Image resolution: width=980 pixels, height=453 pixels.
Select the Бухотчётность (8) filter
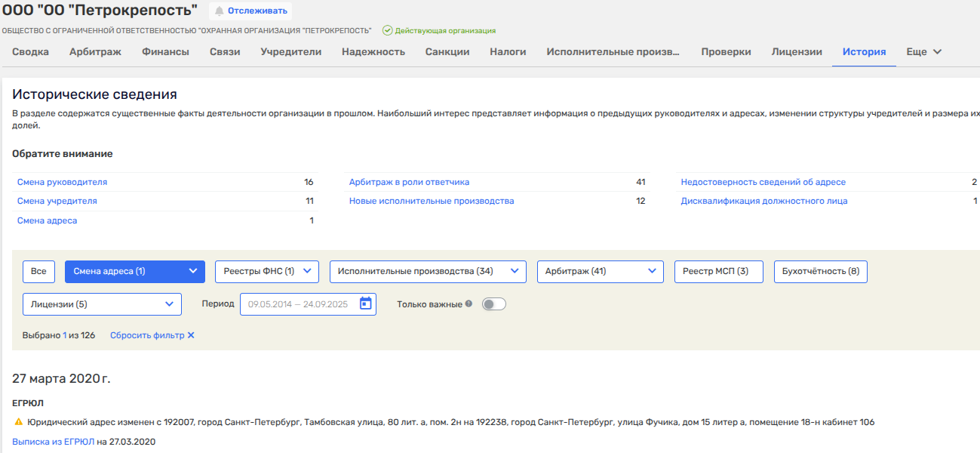[x=820, y=272]
